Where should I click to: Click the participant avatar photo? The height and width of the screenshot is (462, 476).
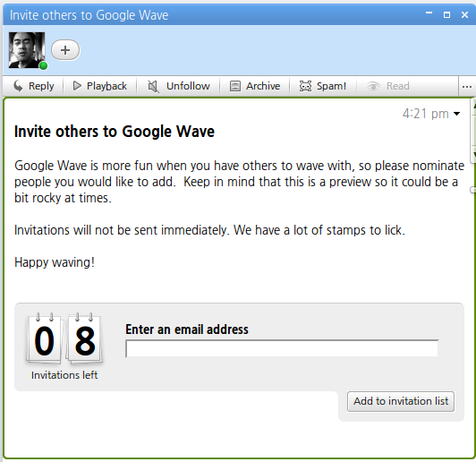(27, 50)
